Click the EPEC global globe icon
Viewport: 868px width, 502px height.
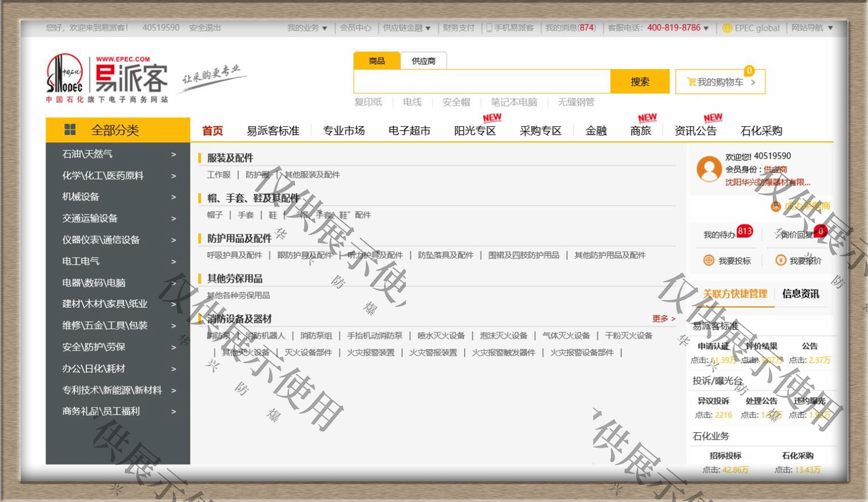727,28
